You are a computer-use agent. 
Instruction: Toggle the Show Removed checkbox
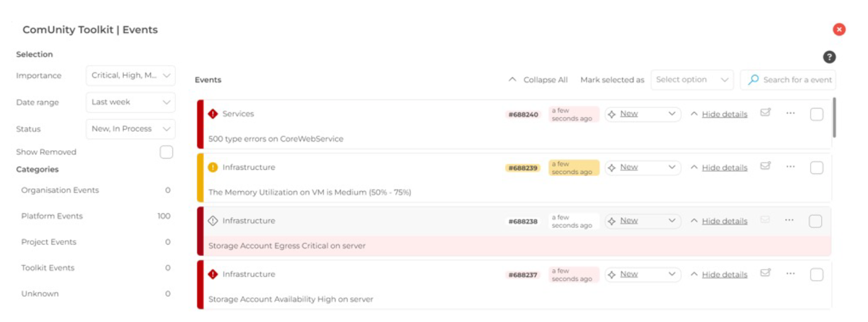(166, 152)
